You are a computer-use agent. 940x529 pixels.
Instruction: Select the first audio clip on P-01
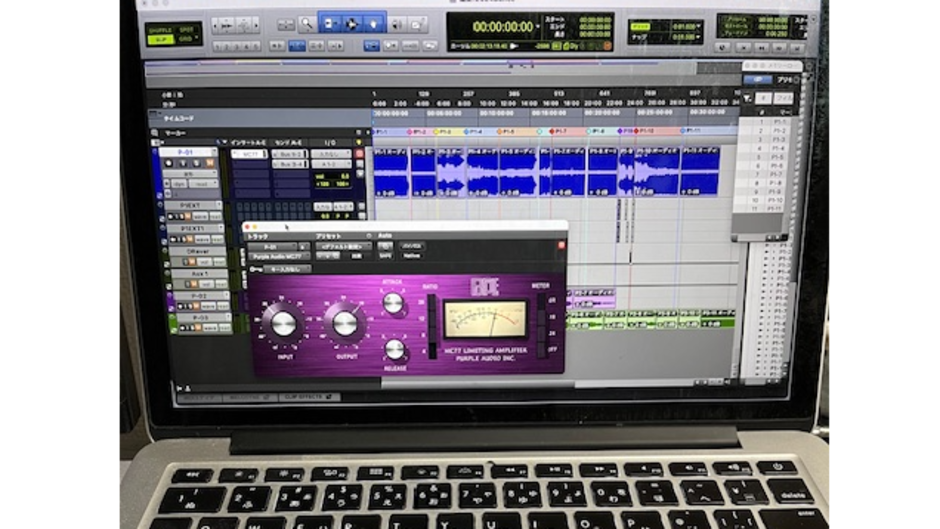click(x=391, y=172)
